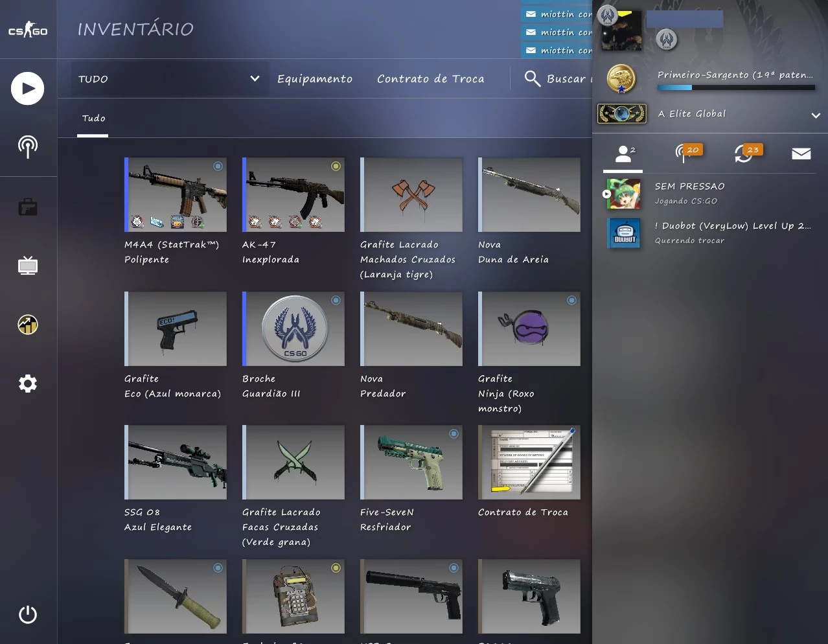Click the 'Broche Guardião III' item name
The image size is (828, 644).
point(271,386)
